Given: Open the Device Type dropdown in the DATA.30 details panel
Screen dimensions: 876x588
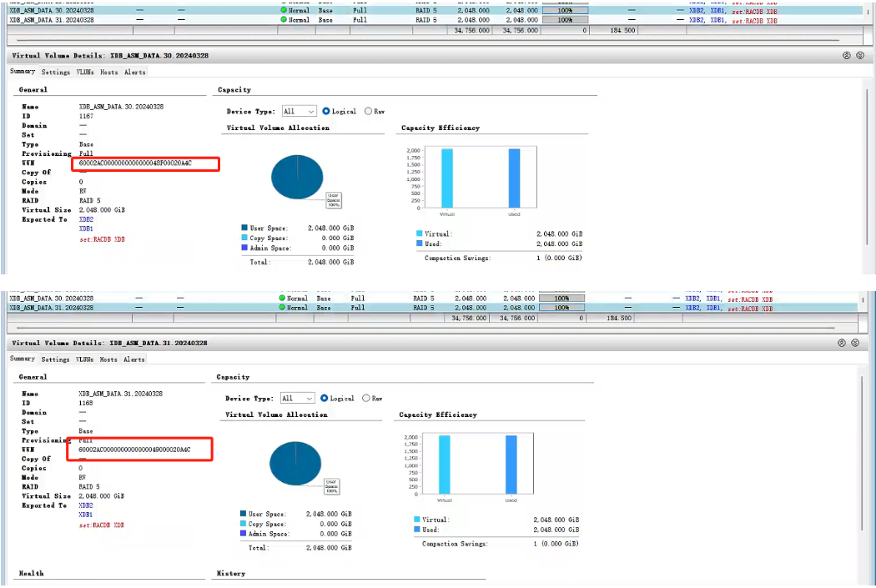Looking at the screenshot, I should pos(300,111).
